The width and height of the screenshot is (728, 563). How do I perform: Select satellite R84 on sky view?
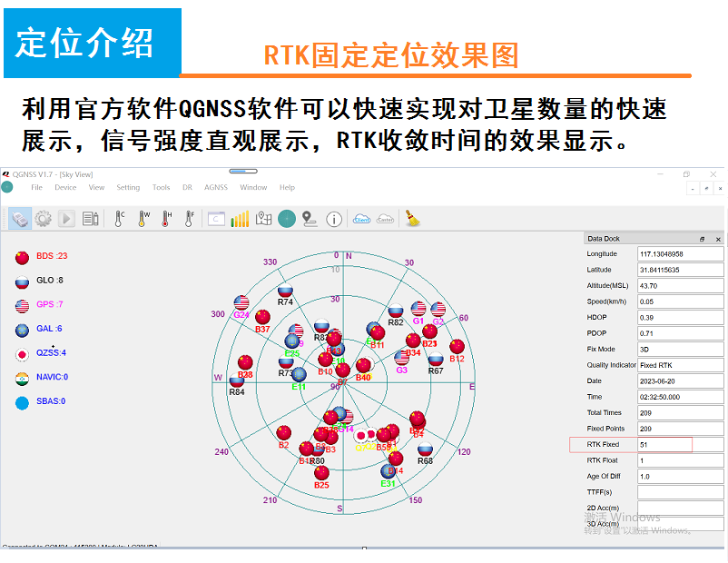(x=237, y=380)
